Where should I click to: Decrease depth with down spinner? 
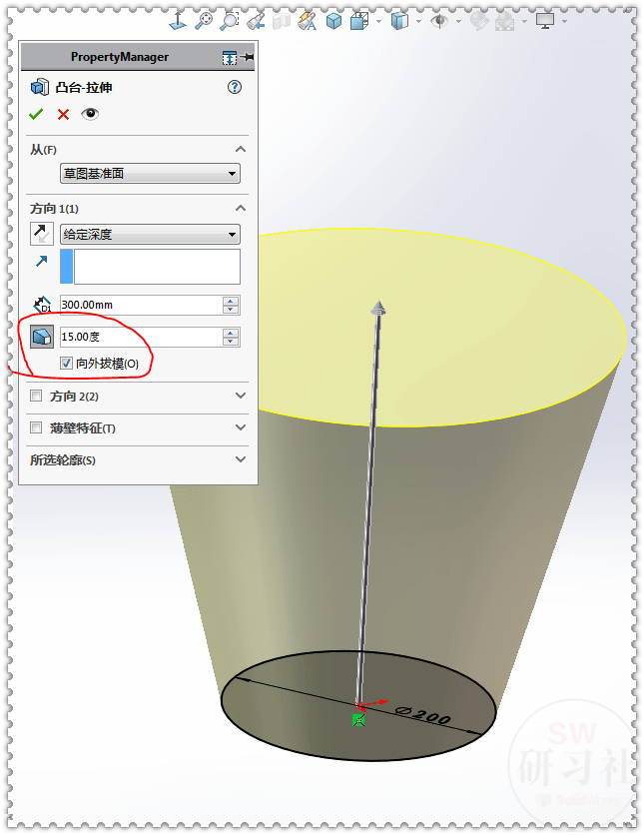click(x=231, y=310)
